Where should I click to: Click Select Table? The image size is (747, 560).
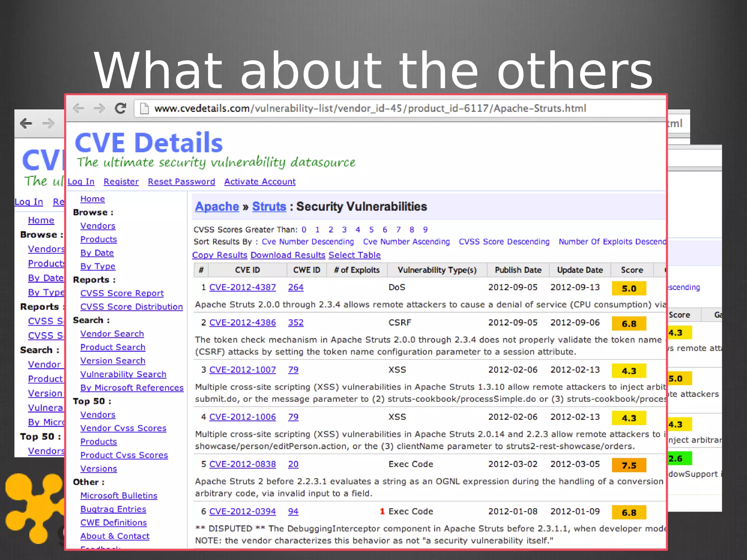tap(355, 255)
